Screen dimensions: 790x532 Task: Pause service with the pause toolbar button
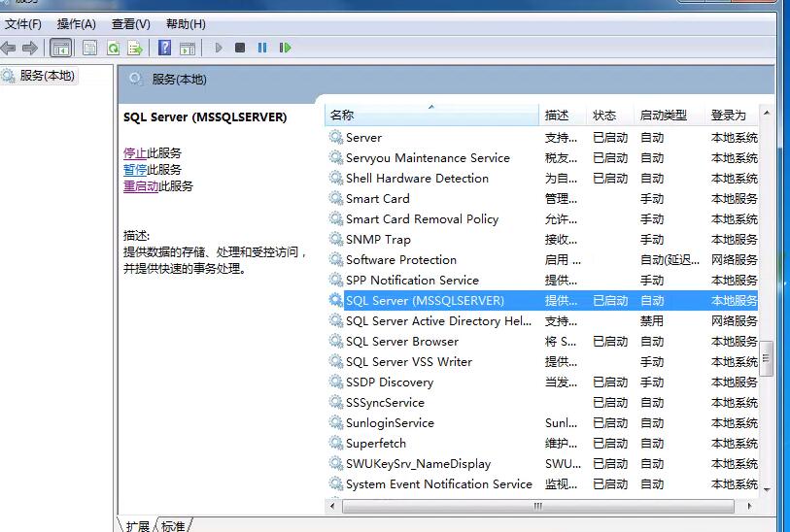point(262,48)
